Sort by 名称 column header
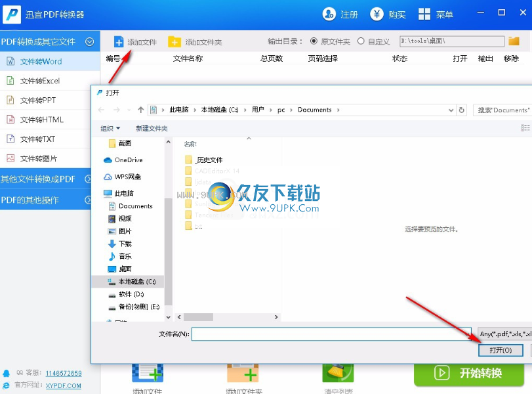 click(x=190, y=144)
